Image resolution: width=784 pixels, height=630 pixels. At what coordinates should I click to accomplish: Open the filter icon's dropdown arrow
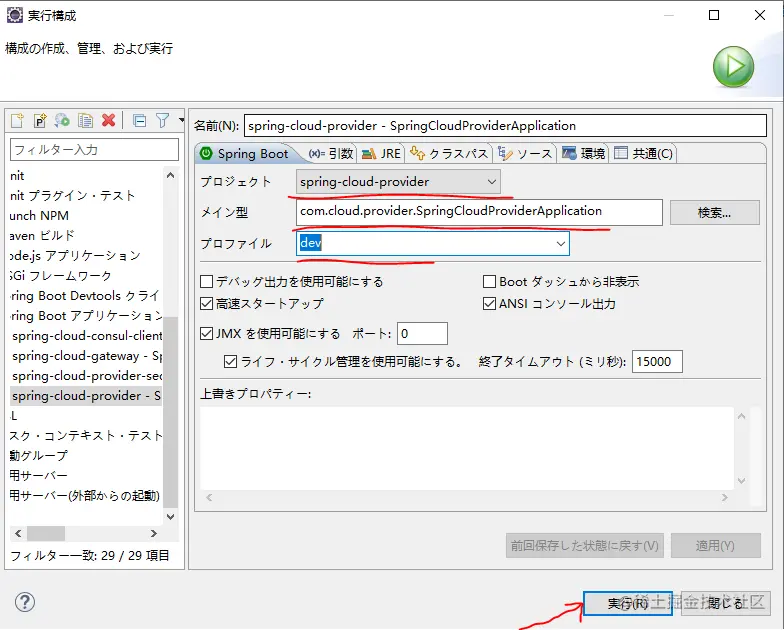181,120
